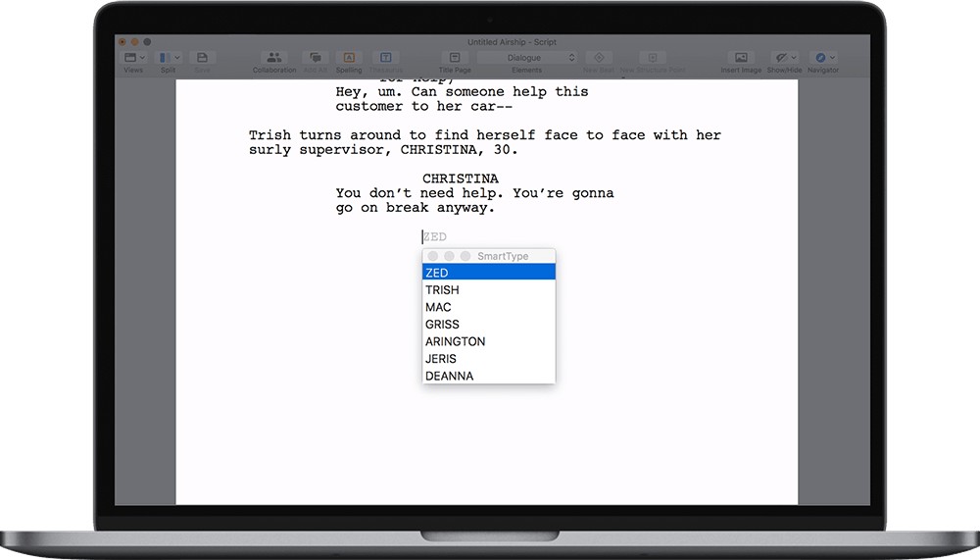Choose ARINGTON in the SmartType list
Screen dimensions: 980x560
point(489,341)
